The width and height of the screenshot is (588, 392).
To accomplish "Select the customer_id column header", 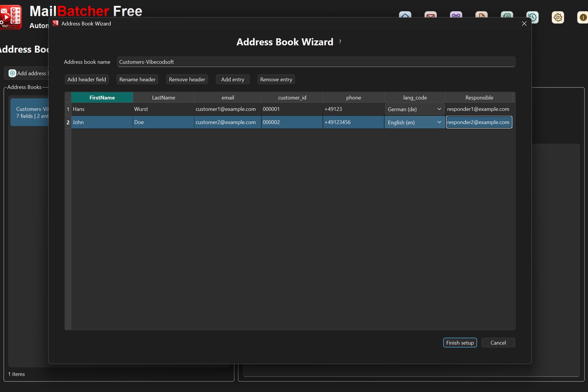I will [x=292, y=98].
